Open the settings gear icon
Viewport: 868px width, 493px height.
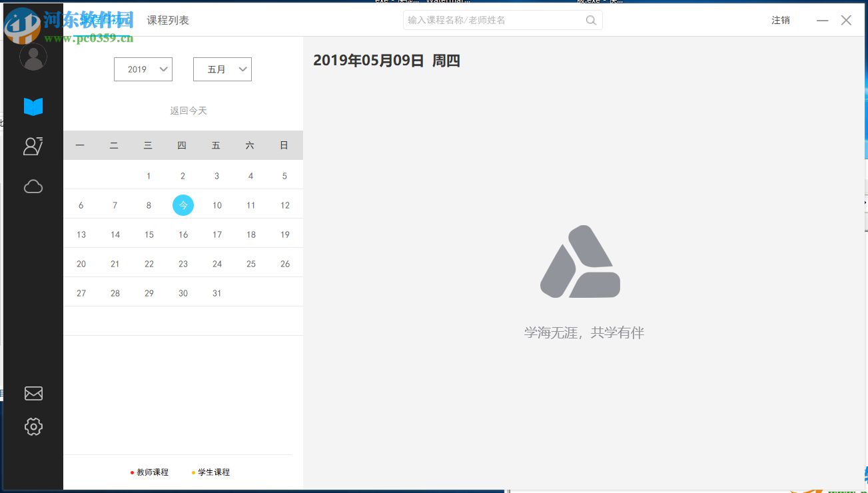coord(33,426)
